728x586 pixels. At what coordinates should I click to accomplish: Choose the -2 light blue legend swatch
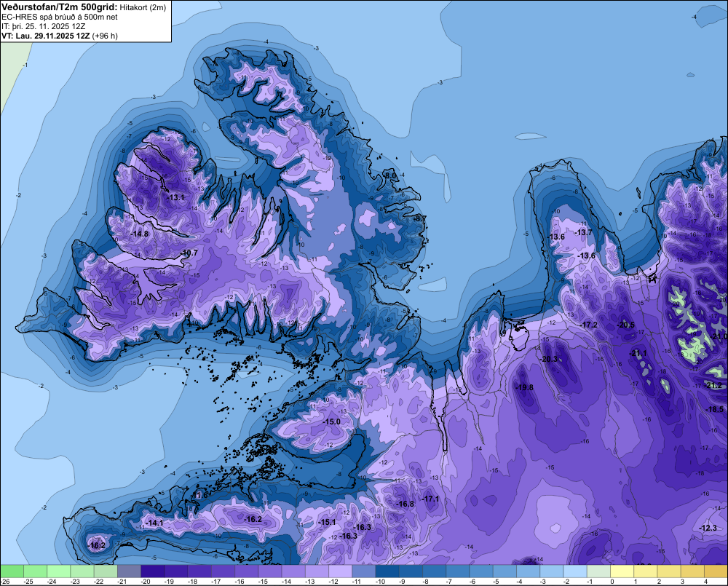575,571
